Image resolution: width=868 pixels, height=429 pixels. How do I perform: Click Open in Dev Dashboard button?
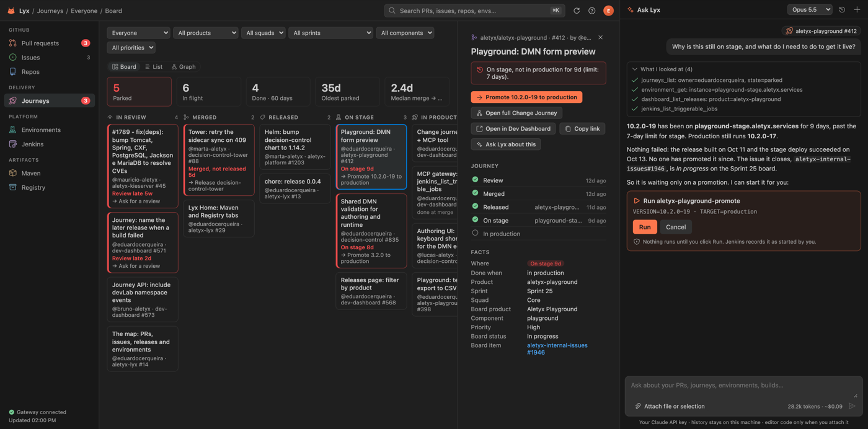point(513,128)
